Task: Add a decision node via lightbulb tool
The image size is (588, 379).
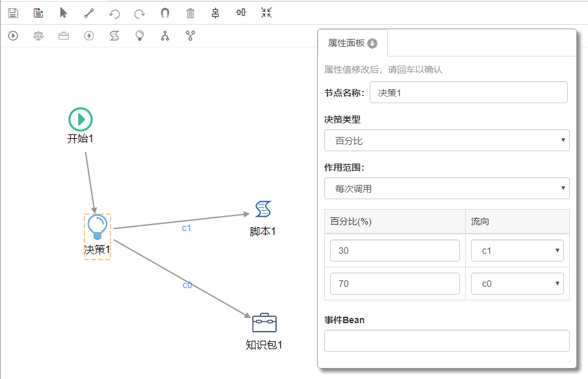Action: point(140,36)
